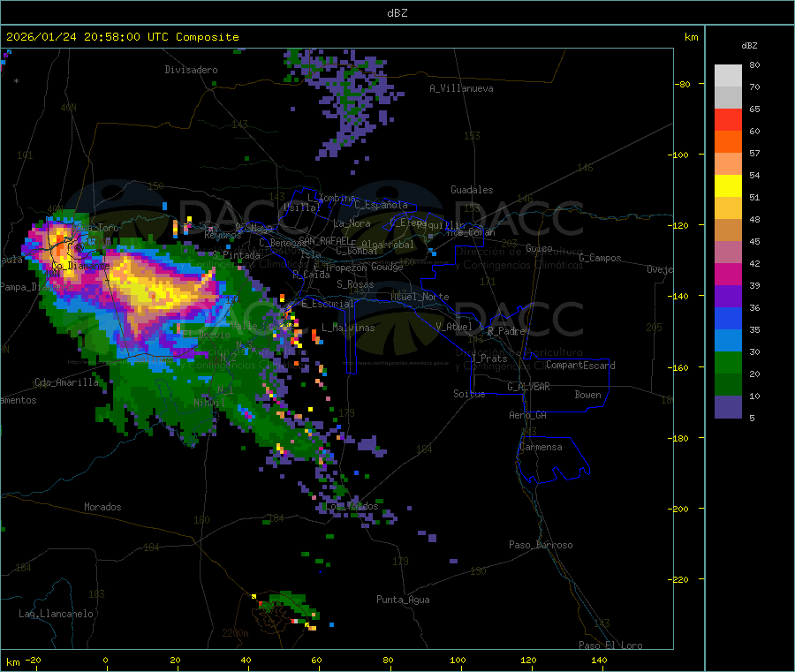
Task: Click the Morados map label
Action: coord(103,507)
